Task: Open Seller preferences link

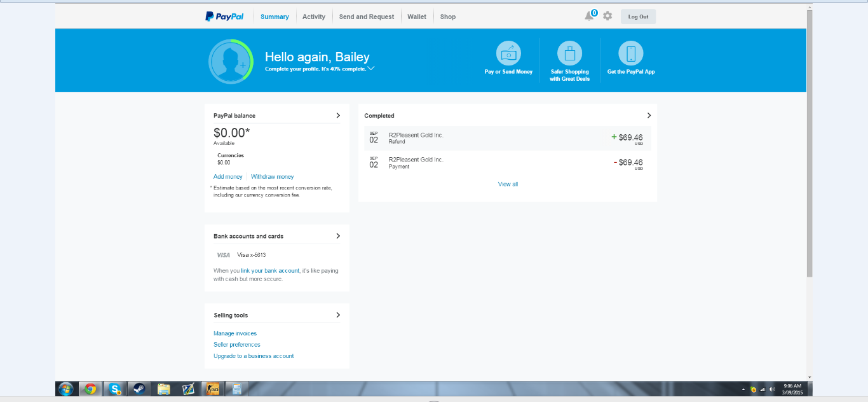Action: (x=237, y=345)
